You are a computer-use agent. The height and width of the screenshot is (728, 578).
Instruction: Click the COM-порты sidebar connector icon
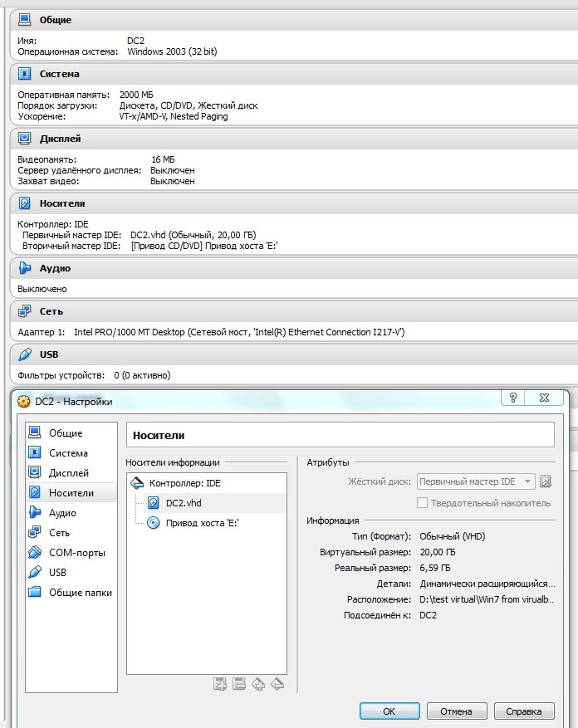35,553
